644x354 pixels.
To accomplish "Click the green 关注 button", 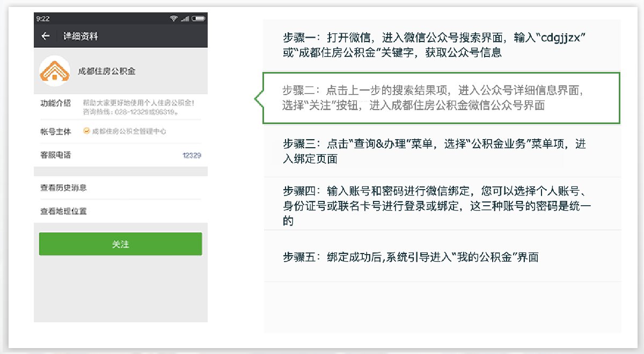I will [x=121, y=244].
